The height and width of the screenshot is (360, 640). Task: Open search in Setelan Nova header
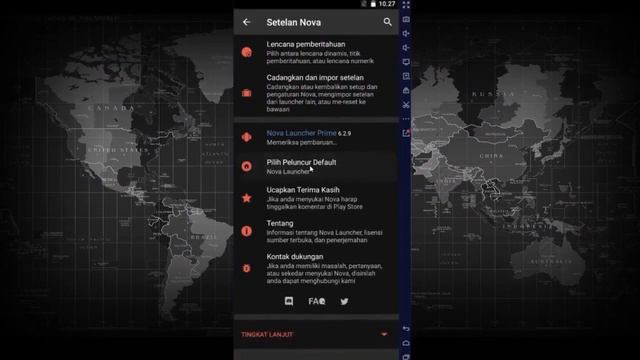387,22
